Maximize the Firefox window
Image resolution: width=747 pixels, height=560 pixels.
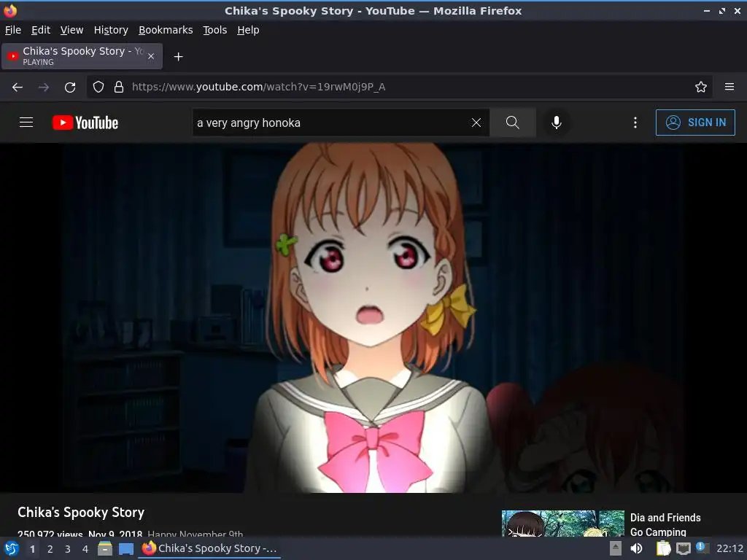point(722,11)
